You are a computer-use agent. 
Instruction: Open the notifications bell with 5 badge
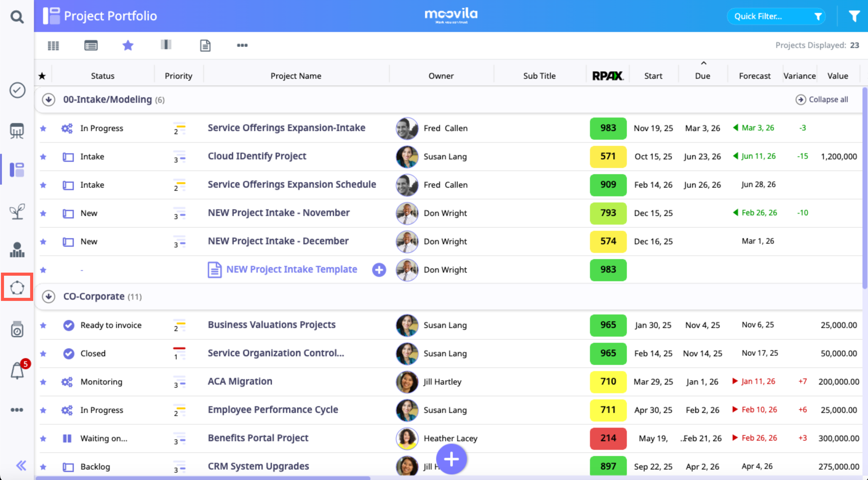18,371
